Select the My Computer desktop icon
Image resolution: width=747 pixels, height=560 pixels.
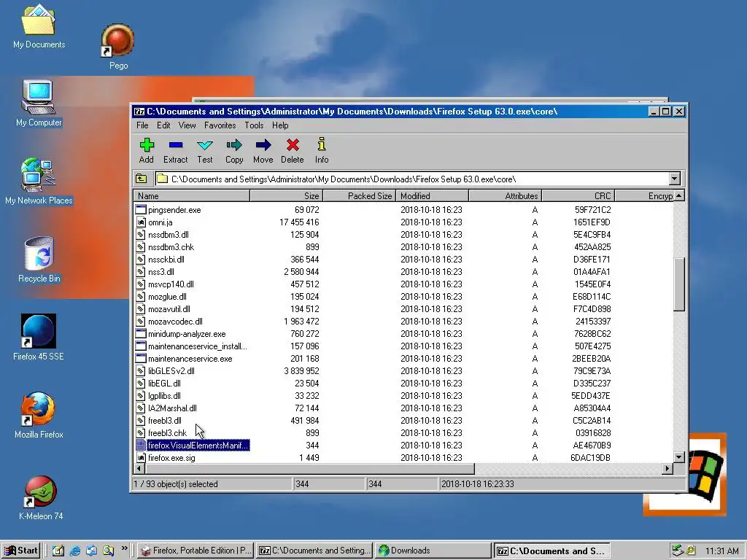[39, 104]
